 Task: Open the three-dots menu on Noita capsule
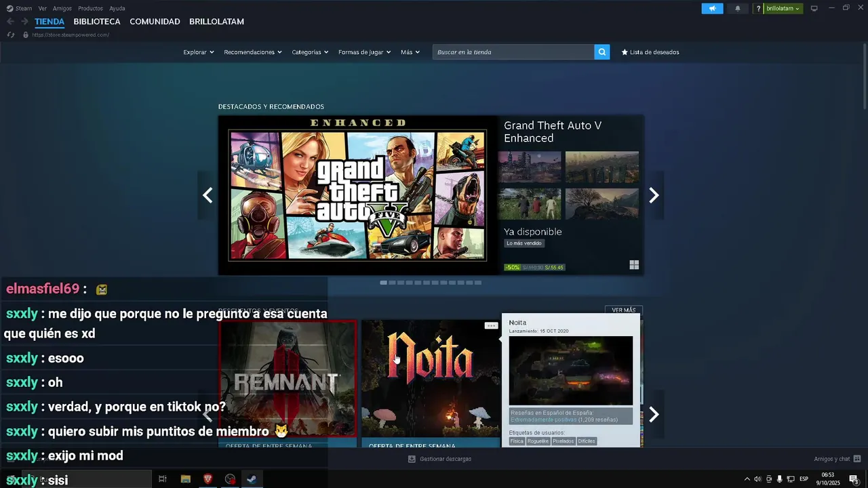click(x=491, y=326)
